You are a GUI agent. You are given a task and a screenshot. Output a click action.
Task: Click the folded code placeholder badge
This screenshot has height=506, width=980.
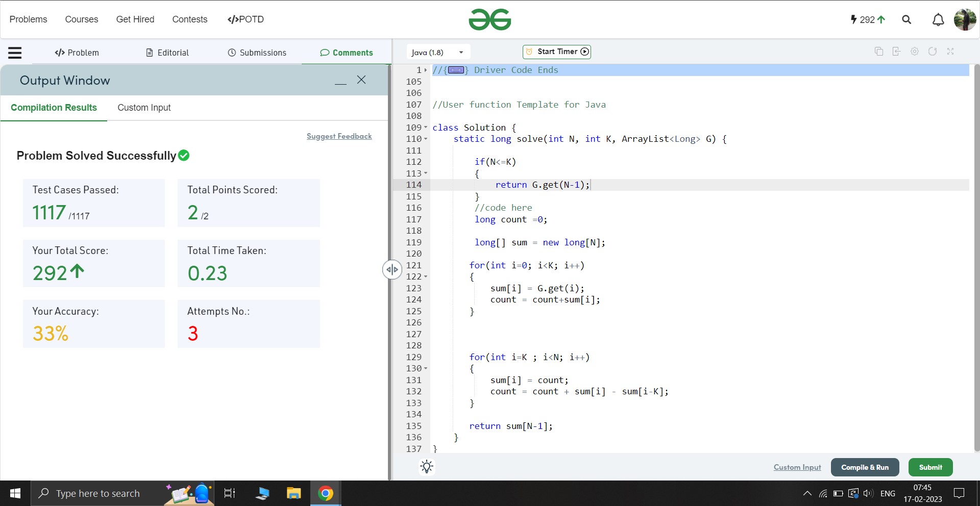456,70
